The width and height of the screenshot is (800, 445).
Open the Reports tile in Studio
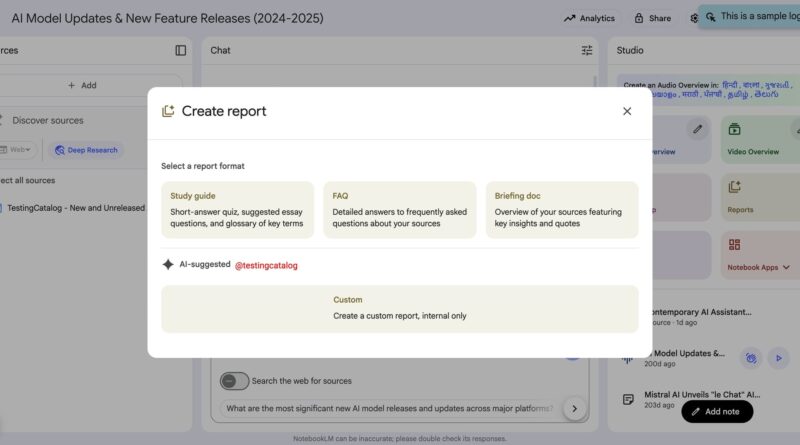pos(760,197)
